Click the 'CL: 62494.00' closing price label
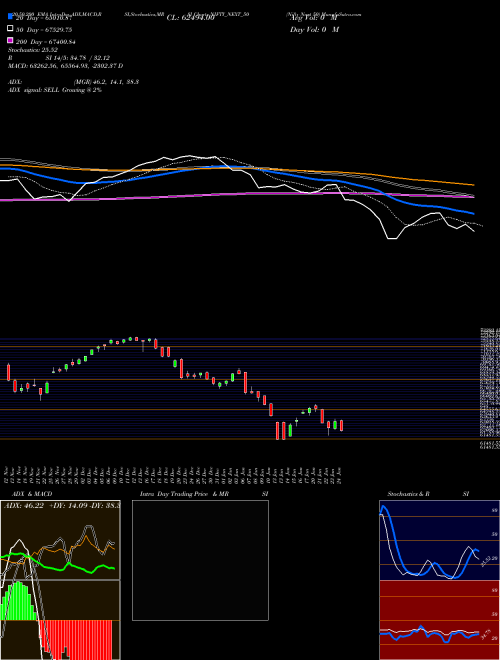Viewport: 500px width, 660px height. (x=191, y=18)
